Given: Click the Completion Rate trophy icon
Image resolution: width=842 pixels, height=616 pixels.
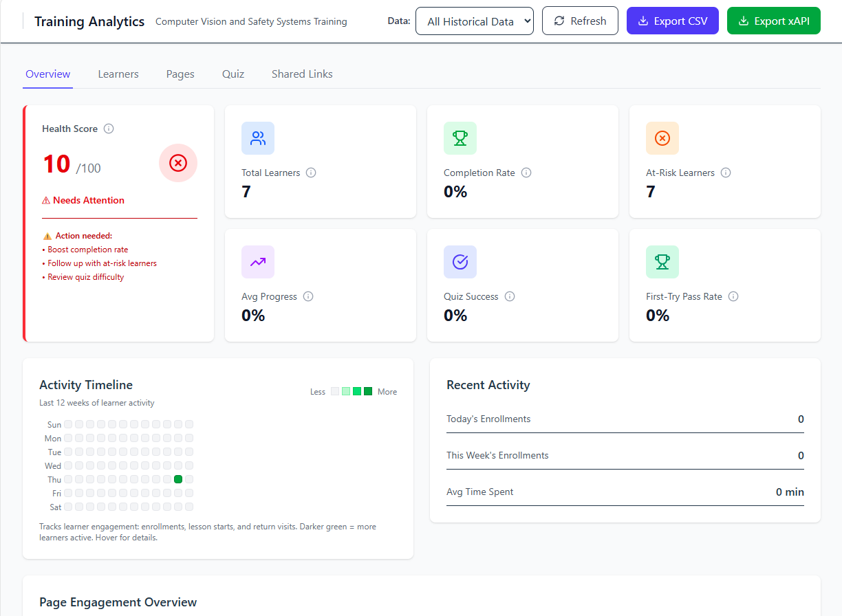Looking at the screenshot, I should 460,138.
